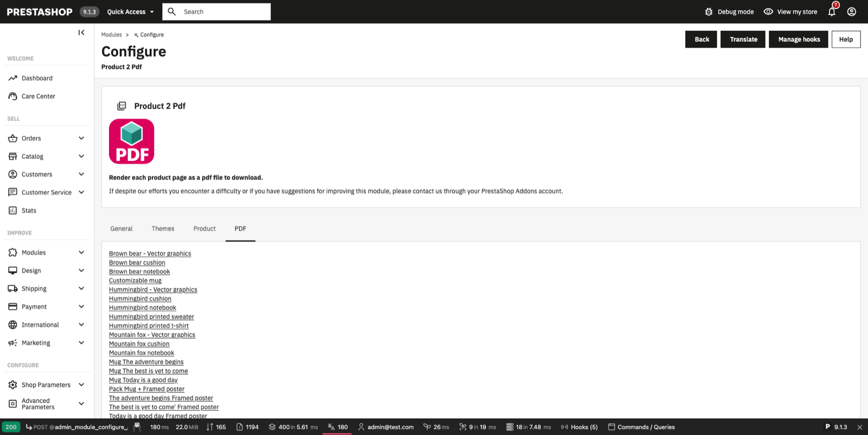Click the Translate button
This screenshot has width=868, height=435.
[x=743, y=39]
